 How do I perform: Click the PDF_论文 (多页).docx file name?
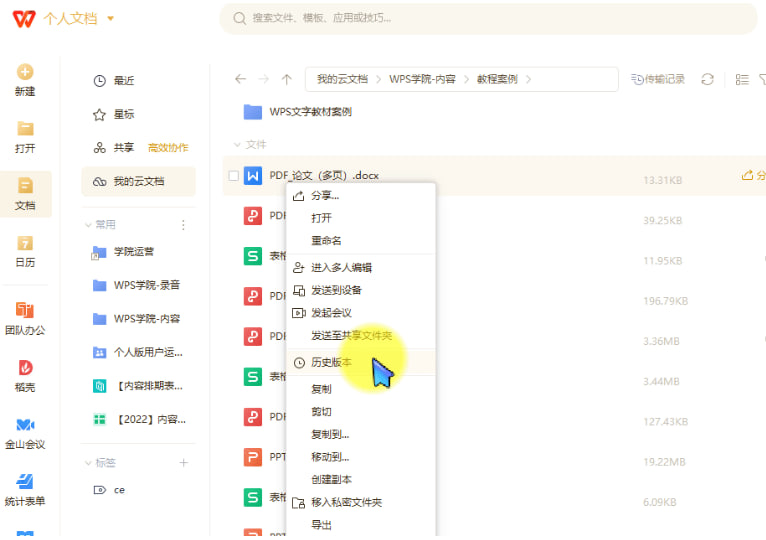pos(324,175)
